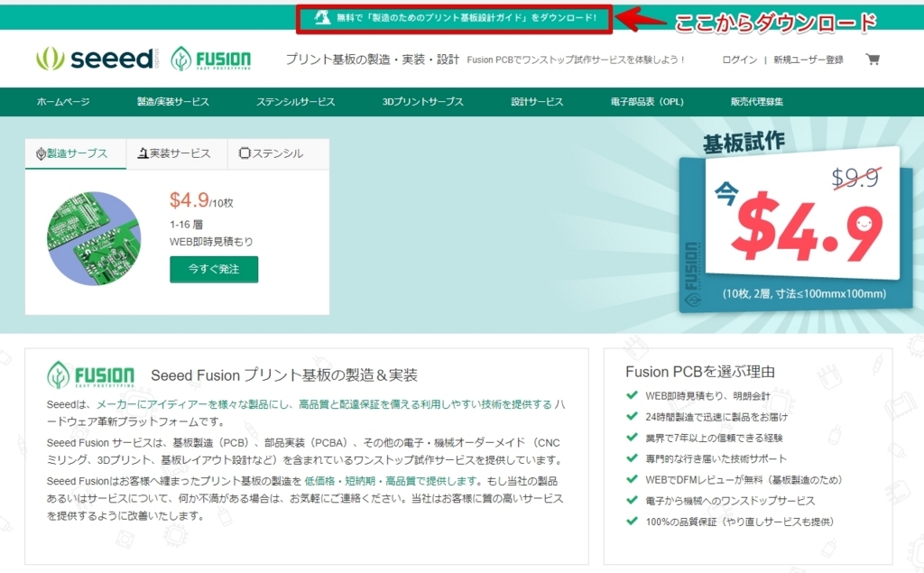Click '電子から機械へのワンストップサービス' list item
This screenshot has height=573, width=924.
[x=730, y=501]
